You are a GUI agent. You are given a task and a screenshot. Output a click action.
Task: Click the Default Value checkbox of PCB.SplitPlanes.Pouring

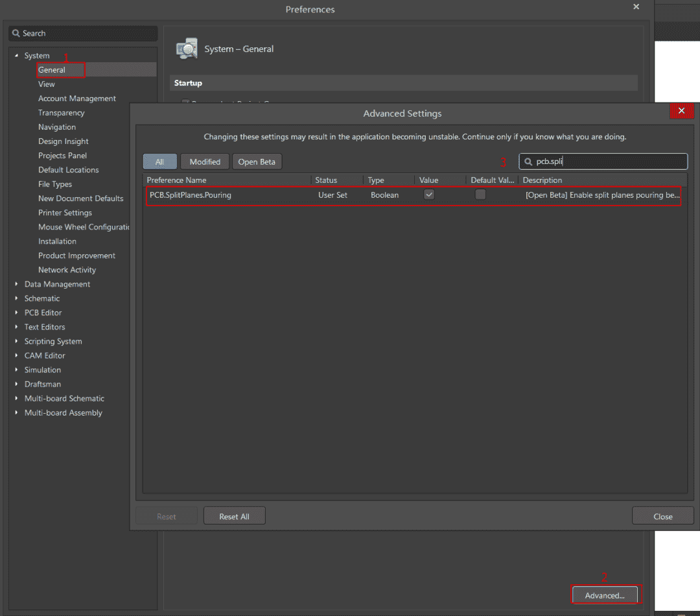(x=480, y=195)
